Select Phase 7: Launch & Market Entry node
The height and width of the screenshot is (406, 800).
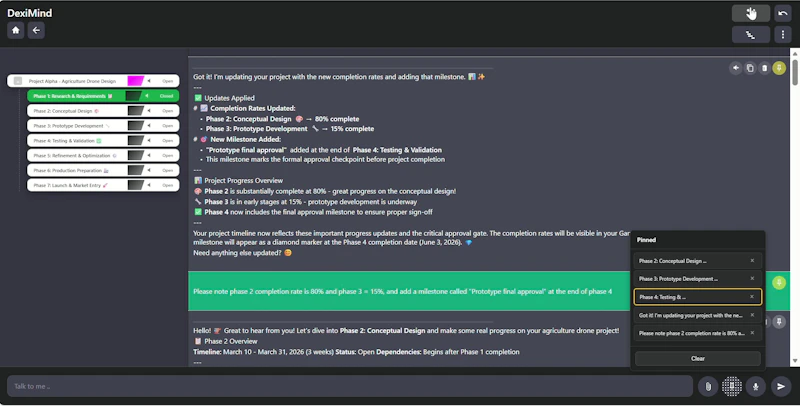point(103,185)
